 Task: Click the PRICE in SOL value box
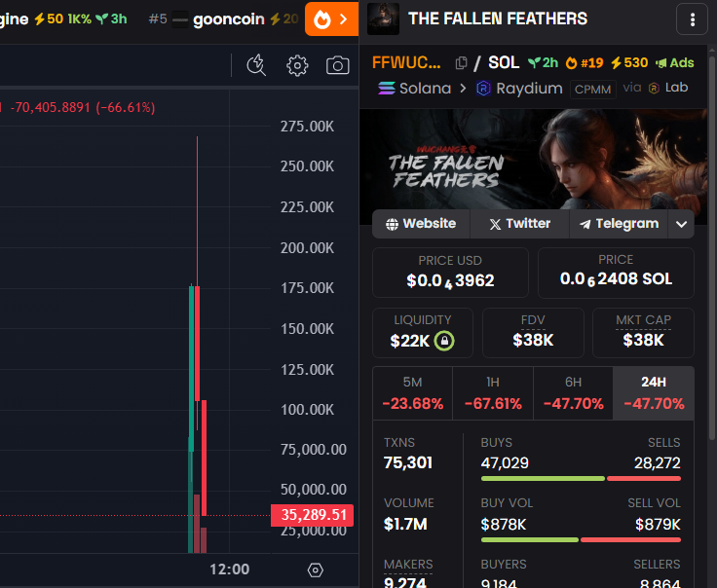616,273
